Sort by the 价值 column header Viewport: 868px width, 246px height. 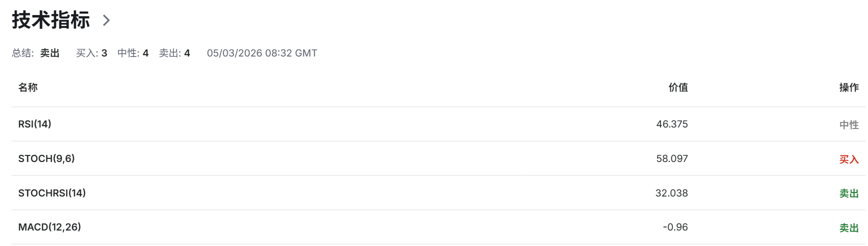coord(678,87)
